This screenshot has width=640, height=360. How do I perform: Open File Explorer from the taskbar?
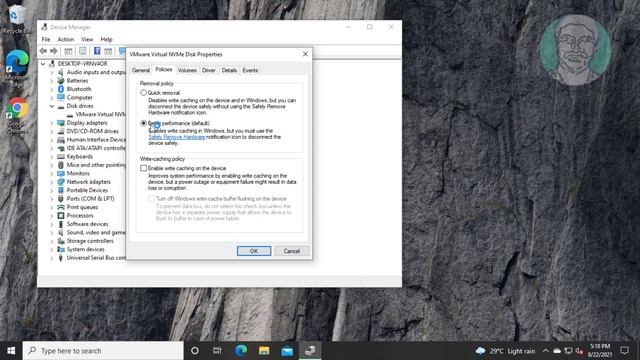point(264,350)
